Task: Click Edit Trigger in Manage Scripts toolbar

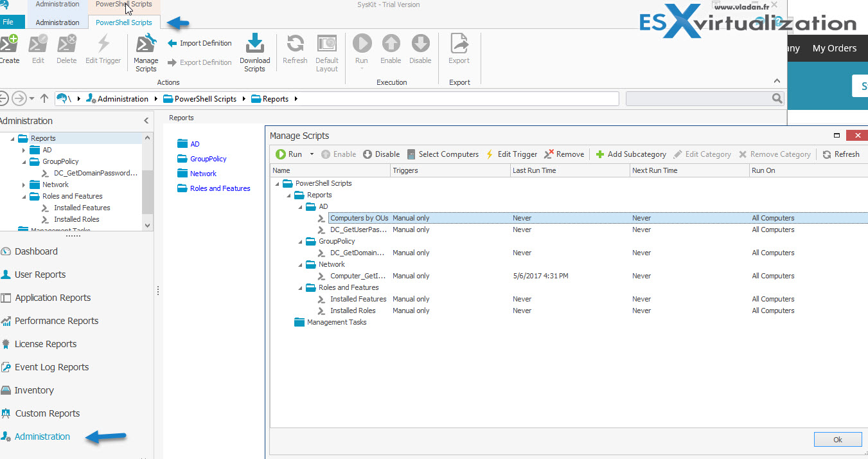Action: [511, 154]
